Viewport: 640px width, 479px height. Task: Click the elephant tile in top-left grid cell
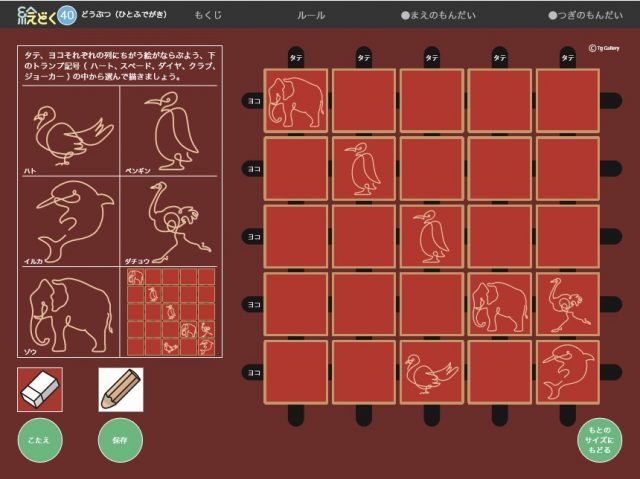tap(296, 101)
